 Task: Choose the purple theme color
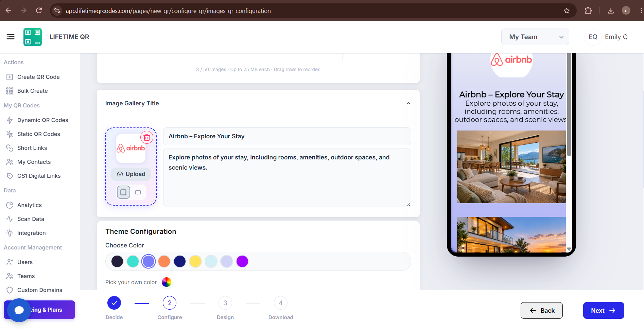[x=242, y=261]
